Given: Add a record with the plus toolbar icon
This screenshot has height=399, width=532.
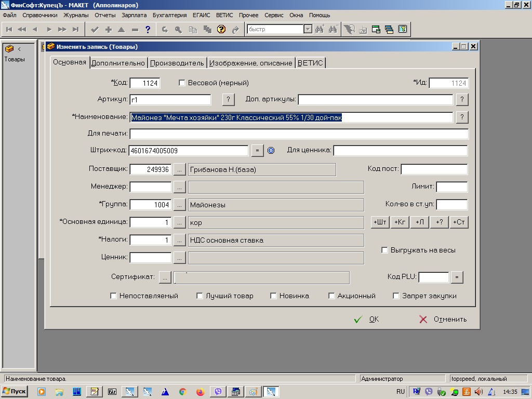Looking at the screenshot, I should [109, 30].
